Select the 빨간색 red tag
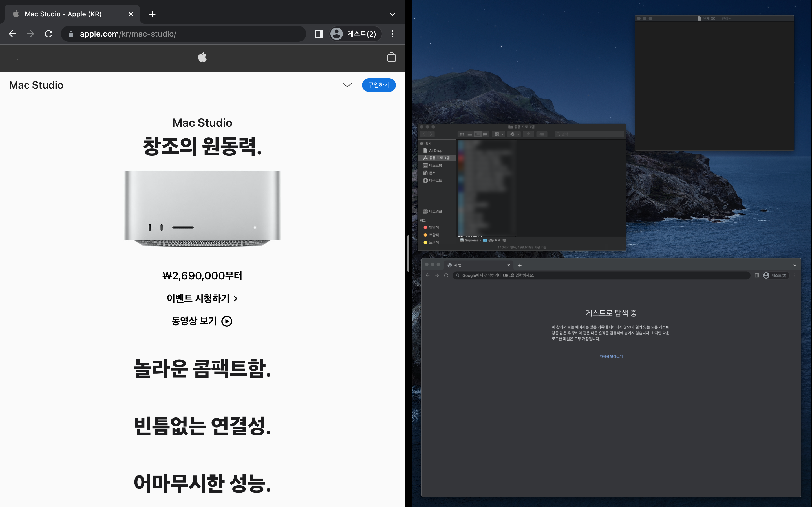This screenshot has width=812, height=507. pos(434,227)
